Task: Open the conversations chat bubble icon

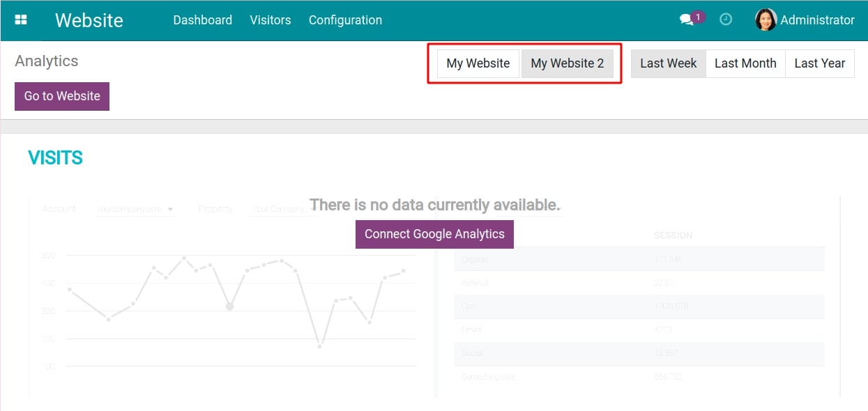Action: pos(687,20)
